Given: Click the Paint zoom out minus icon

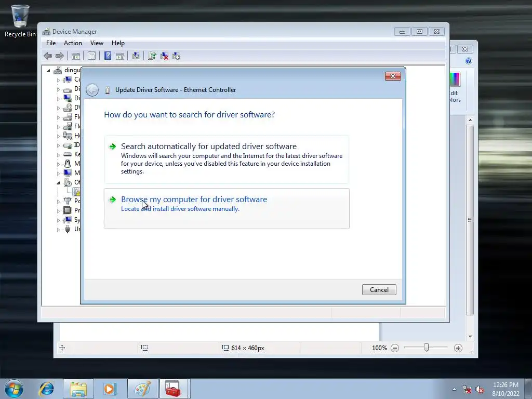Looking at the screenshot, I should 395,348.
